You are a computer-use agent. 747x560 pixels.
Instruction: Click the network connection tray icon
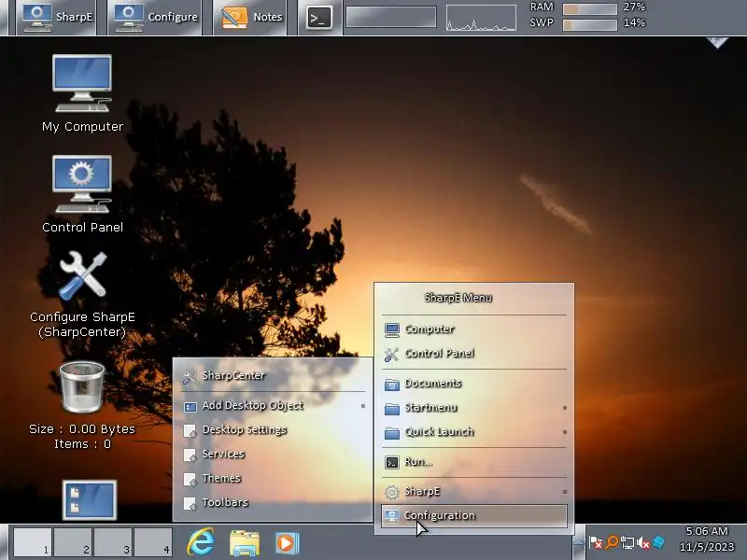(627, 543)
